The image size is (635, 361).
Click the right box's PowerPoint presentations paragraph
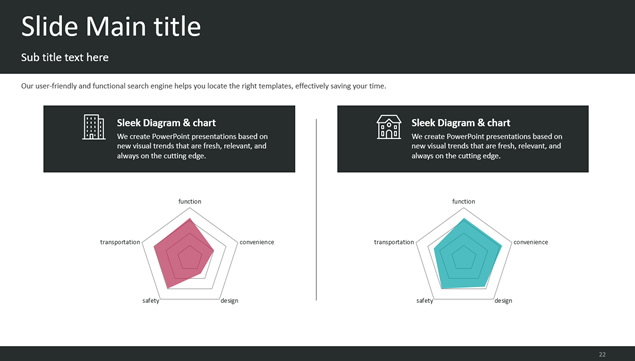[487, 146]
